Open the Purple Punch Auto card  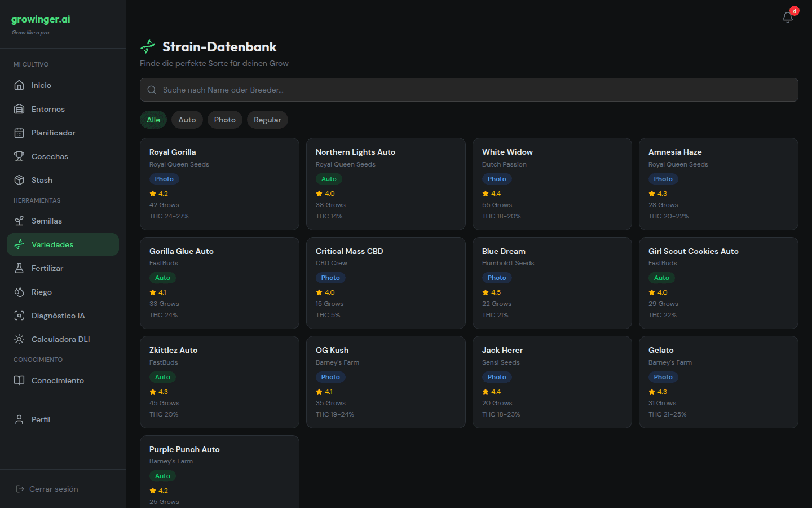(x=219, y=472)
